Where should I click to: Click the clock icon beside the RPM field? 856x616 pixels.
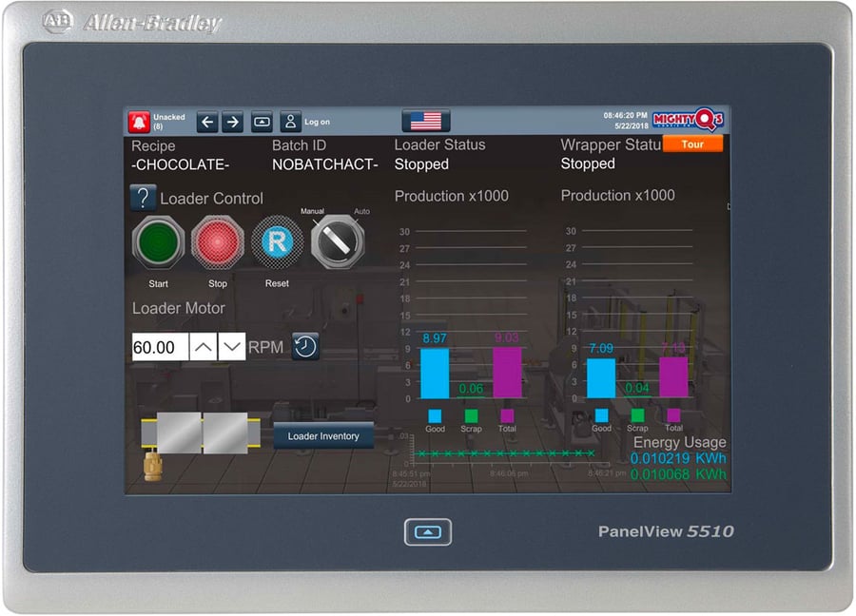point(304,348)
